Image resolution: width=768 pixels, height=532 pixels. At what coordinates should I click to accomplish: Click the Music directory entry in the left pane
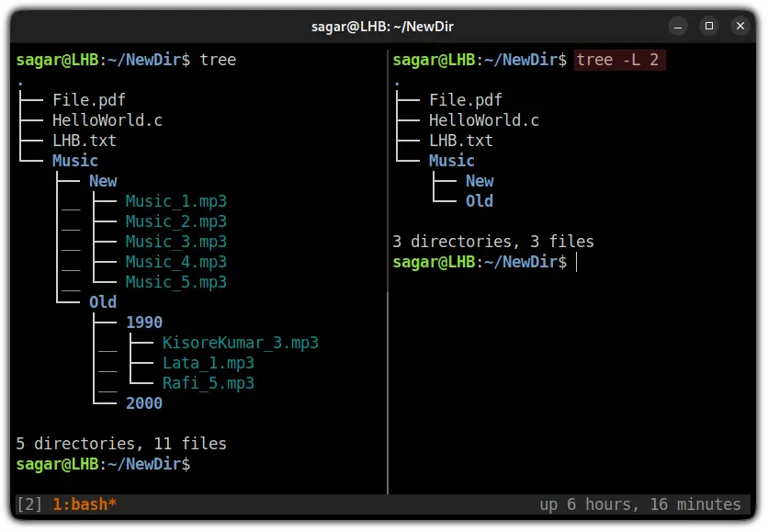[x=74, y=160]
